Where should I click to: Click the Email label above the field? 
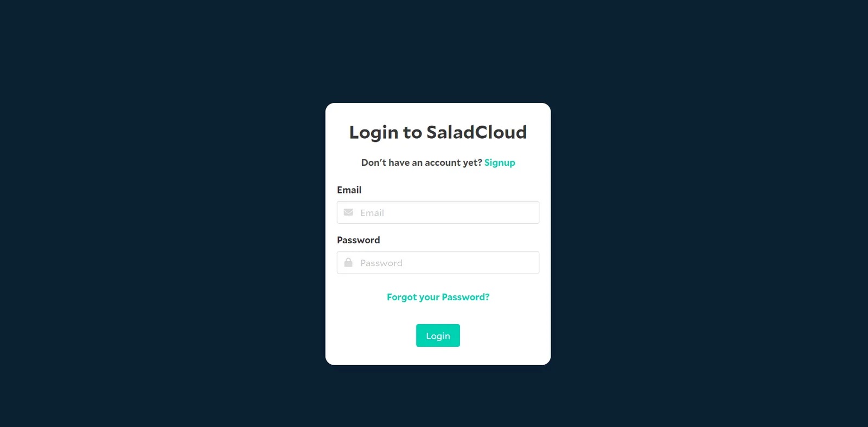click(349, 190)
